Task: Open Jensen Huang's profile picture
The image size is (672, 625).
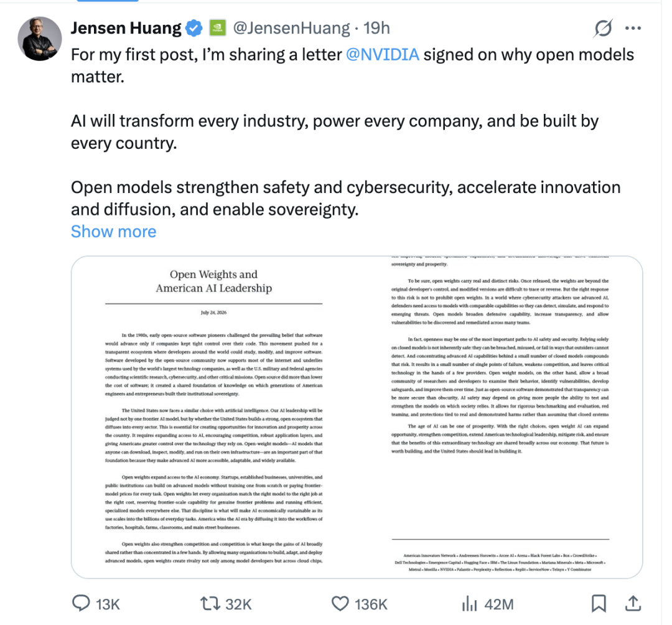Action: 39,39
